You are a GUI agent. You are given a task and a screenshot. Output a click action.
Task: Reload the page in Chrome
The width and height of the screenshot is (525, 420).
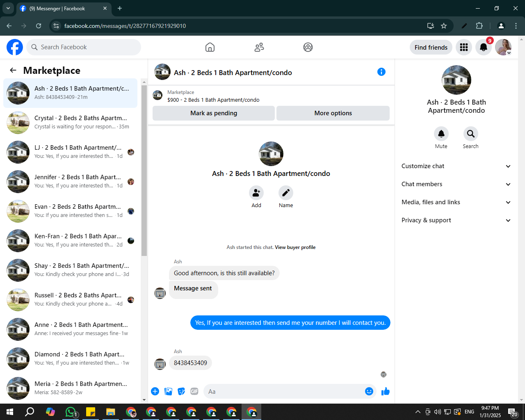[x=39, y=26]
